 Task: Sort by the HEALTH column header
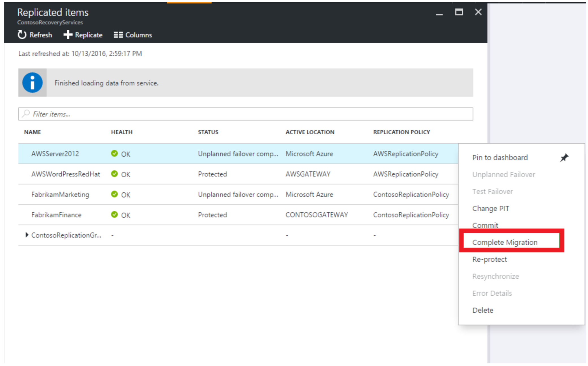[122, 132]
